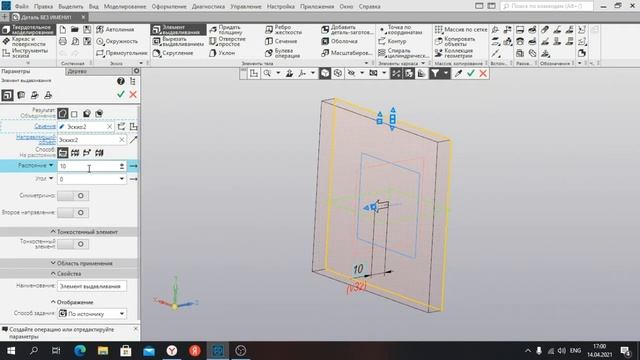Select the second result mode icon (new body)
640x360 pixels.
[x=74, y=114]
